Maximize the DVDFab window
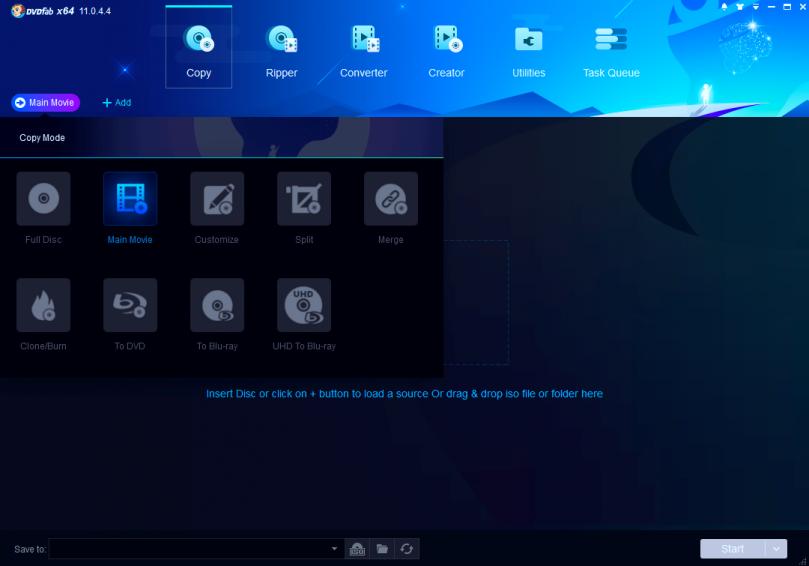Screen dimensions: 809x566 click(787, 7)
